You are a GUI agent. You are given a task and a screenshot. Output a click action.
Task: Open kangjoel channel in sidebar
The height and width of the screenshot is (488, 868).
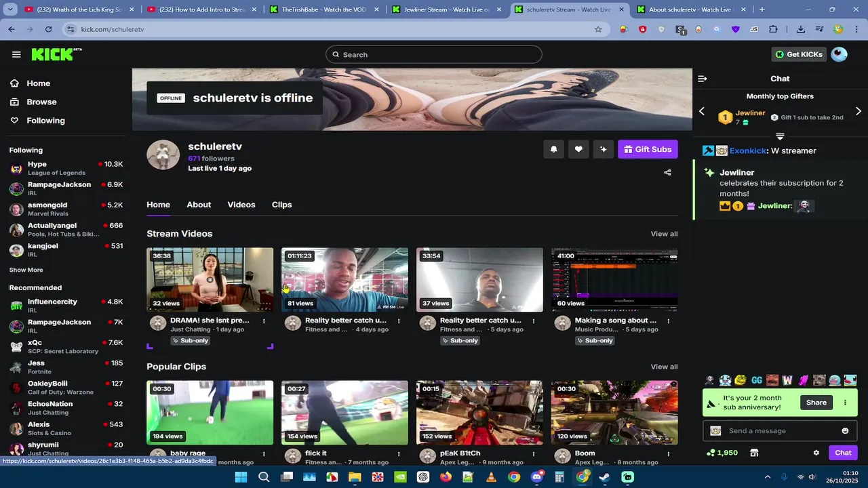pyautogui.click(x=66, y=249)
